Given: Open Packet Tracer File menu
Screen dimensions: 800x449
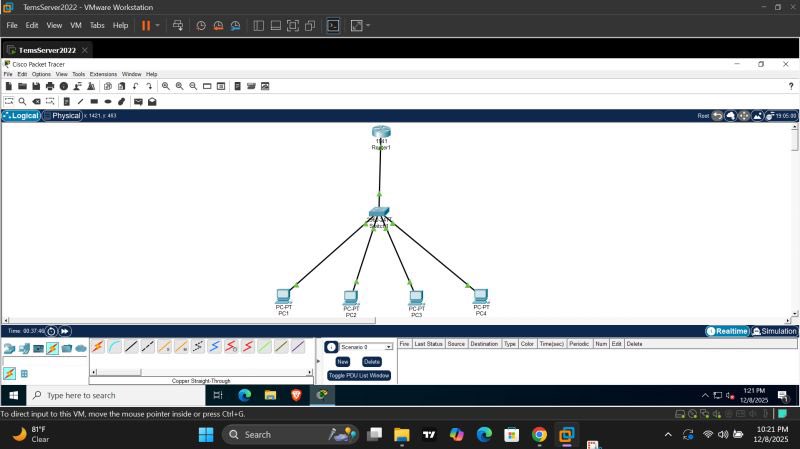Looking at the screenshot, I should pos(8,74).
